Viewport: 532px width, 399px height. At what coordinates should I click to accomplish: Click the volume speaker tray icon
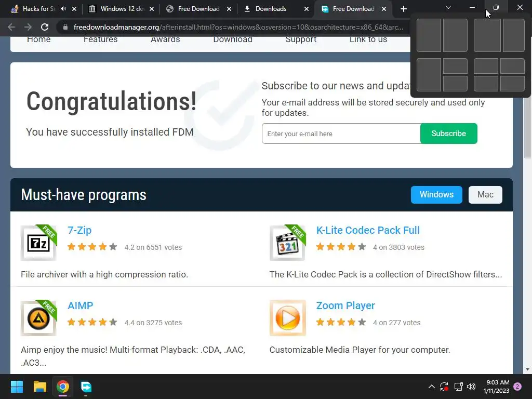pos(471,387)
